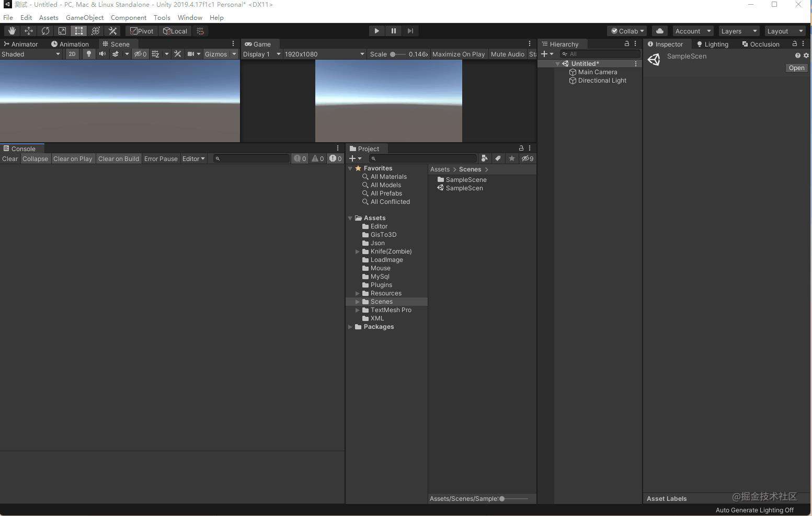Select the Hand tool
812x516 pixels.
12,31
